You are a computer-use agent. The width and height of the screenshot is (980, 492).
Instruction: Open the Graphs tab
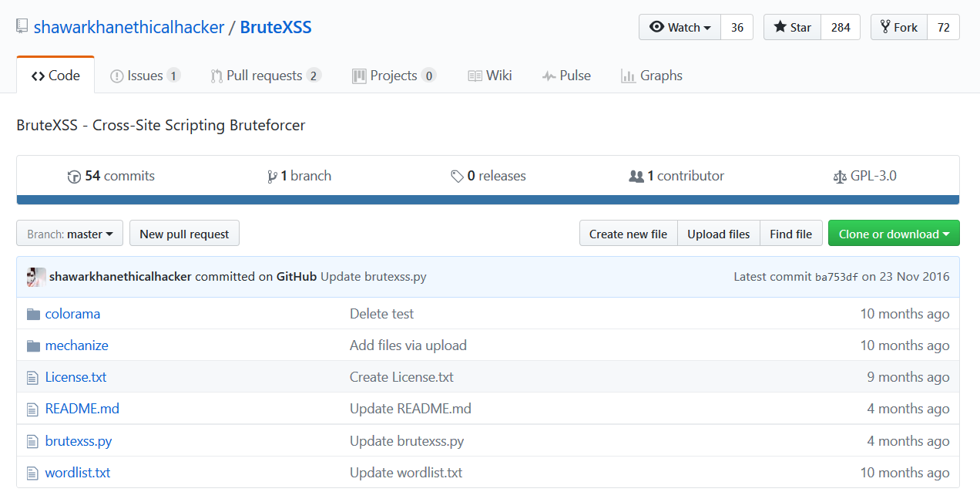point(652,76)
